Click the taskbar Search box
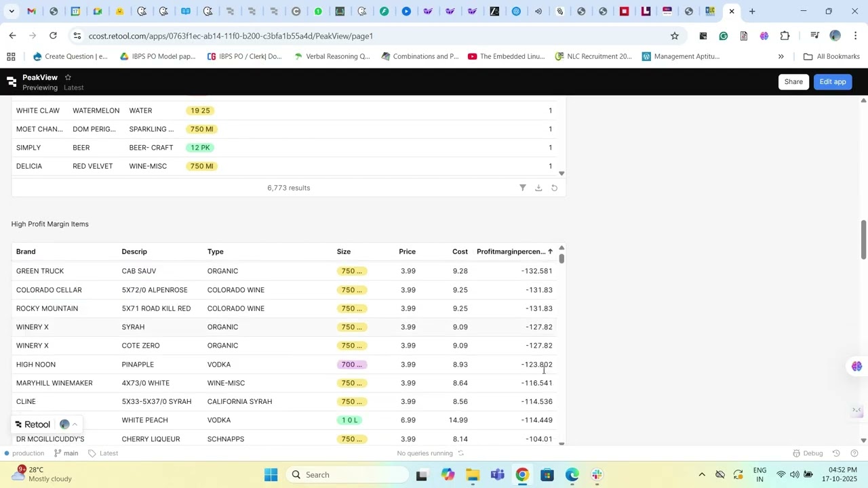This screenshot has width=868, height=488. coord(346,474)
